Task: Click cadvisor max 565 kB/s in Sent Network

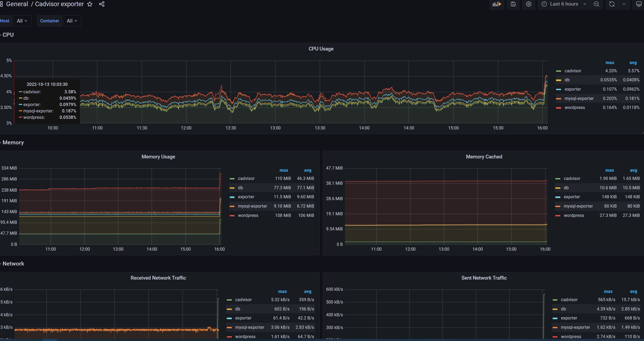Action: point(607,300)
